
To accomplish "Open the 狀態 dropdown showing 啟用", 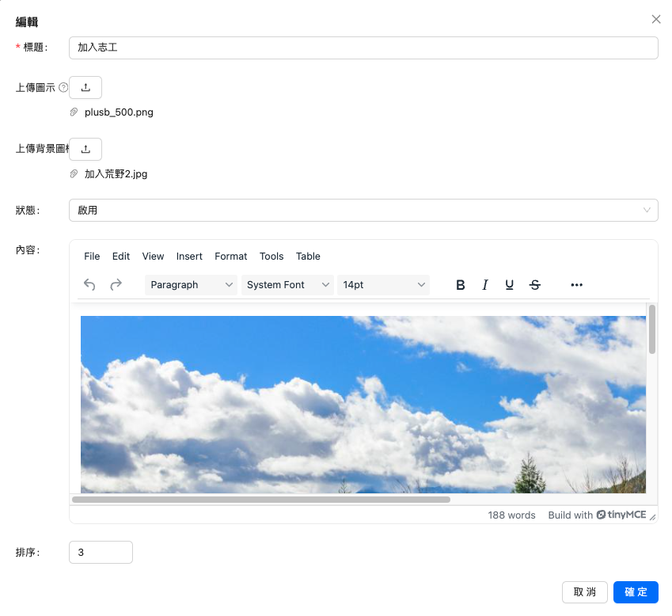I will 363,211.
